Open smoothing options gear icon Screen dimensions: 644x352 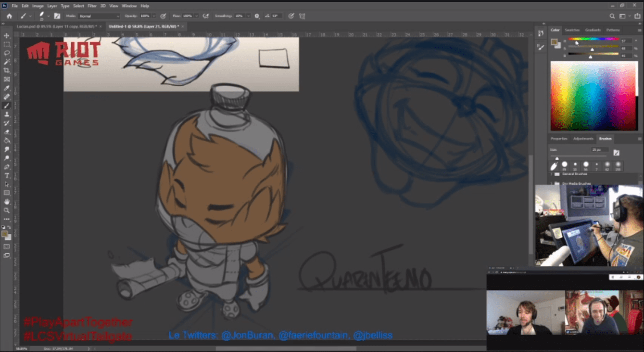click(x=257, y=16)
